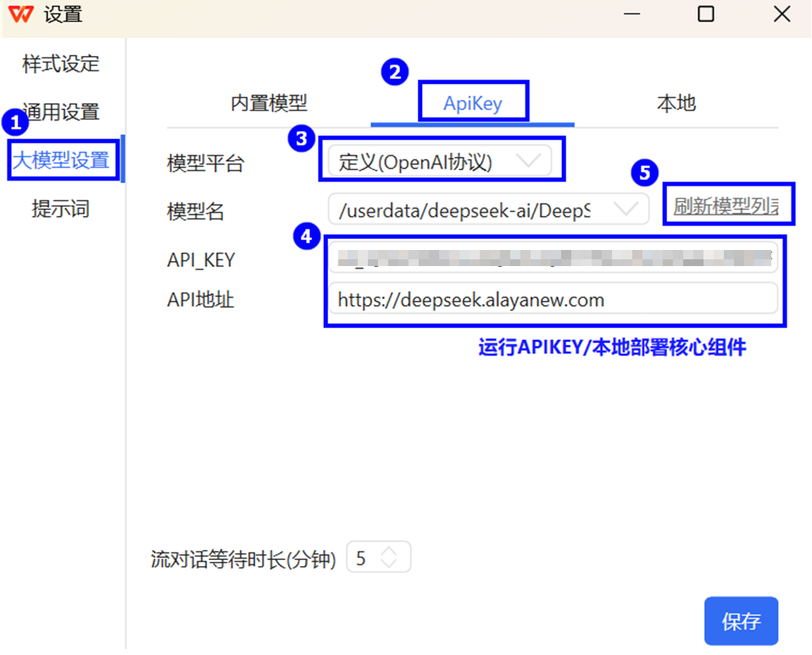Screen dimensions: 812x655
Task: Decrease the 流对话等待时长 value with down arrow
Action: click(389, 564)
